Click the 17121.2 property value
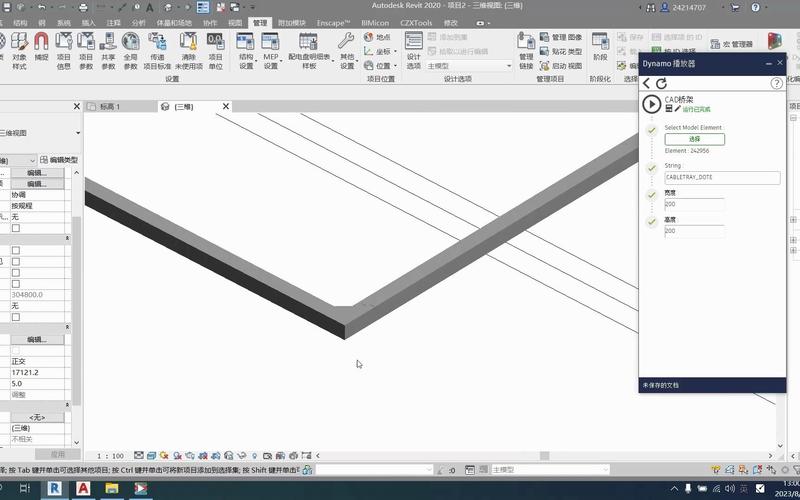The width and height of the screenshot is (800, 500). (37, 372)
